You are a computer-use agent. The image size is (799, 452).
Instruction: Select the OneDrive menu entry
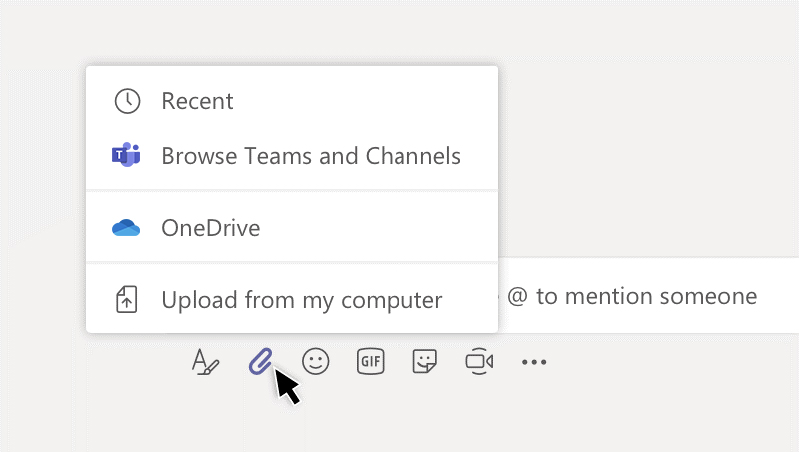292,228
